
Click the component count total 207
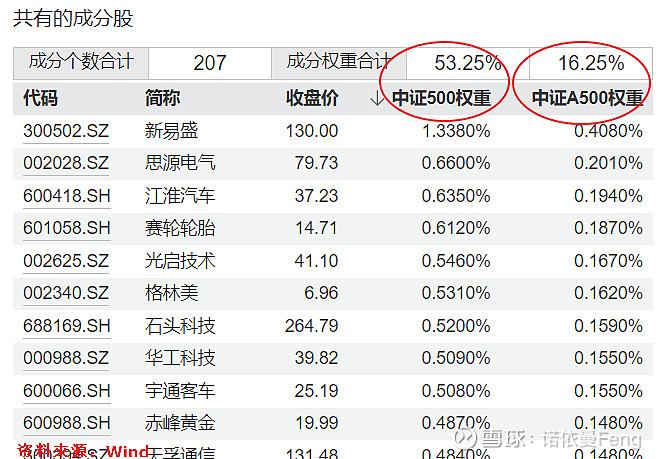(x=210, y=63)
